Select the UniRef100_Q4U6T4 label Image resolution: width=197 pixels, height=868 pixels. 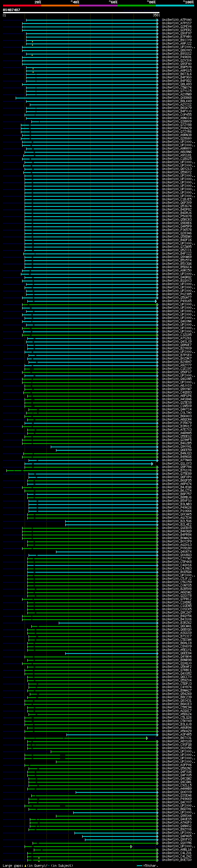[x=176, y=551]
